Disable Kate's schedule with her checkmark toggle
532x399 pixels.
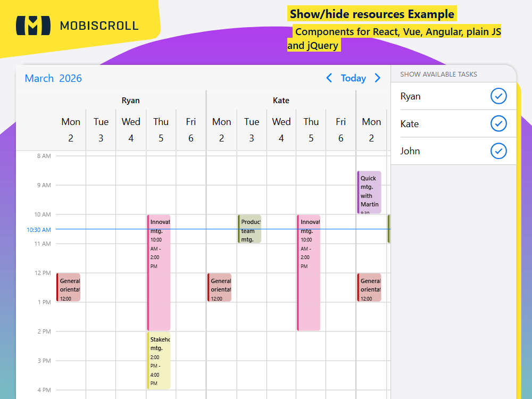click(x=499, y=123)
